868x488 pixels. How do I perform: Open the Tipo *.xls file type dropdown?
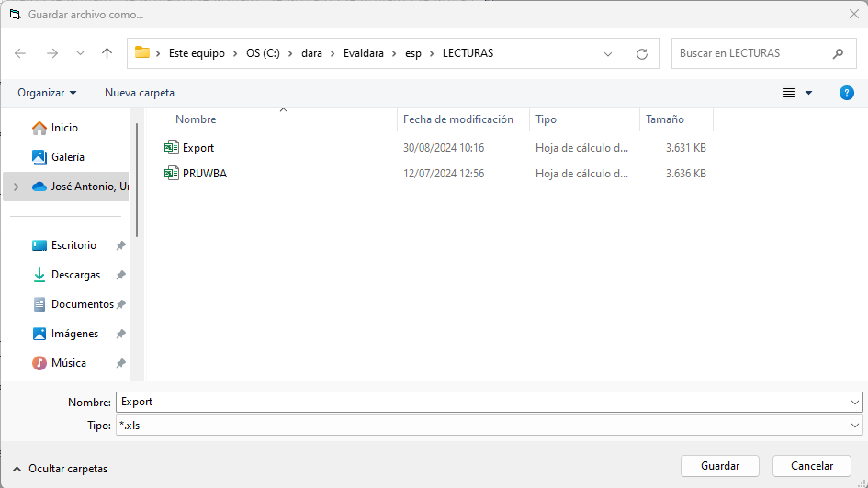[490, 425]
